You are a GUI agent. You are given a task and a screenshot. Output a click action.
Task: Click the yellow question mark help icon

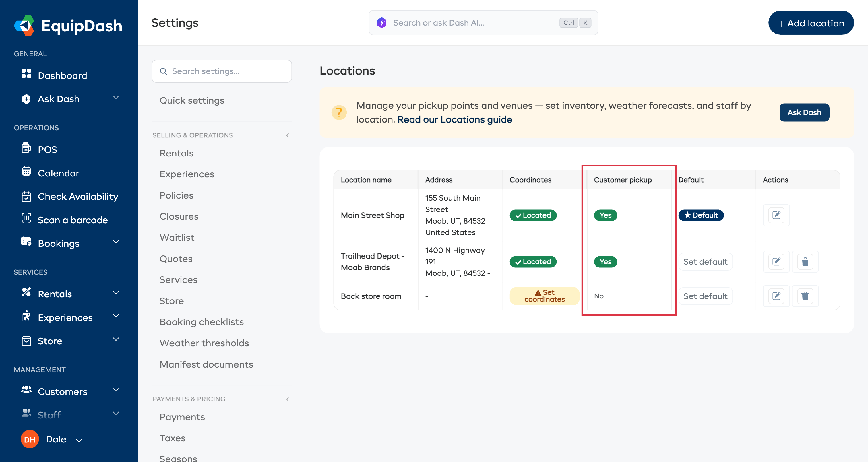coord(339,112)
